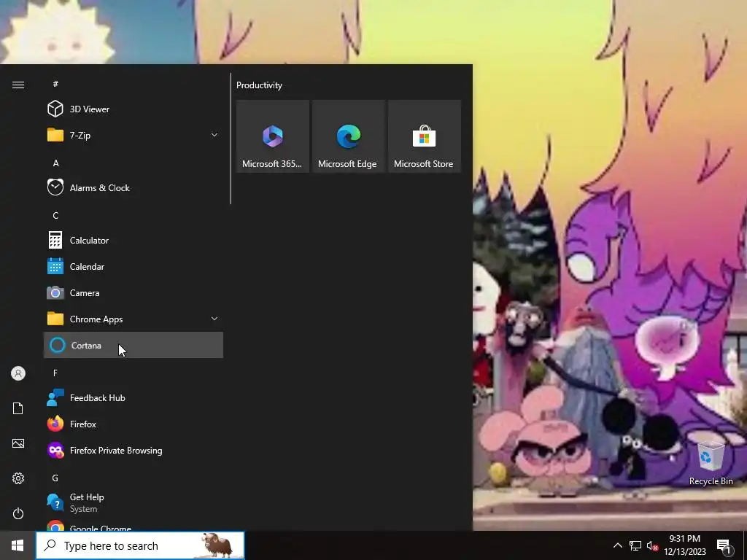The image size is (747, 560).
Task: Select the 'Firefox Private Browsing' label
Action: pyautogui.click(x=116, y=450)
